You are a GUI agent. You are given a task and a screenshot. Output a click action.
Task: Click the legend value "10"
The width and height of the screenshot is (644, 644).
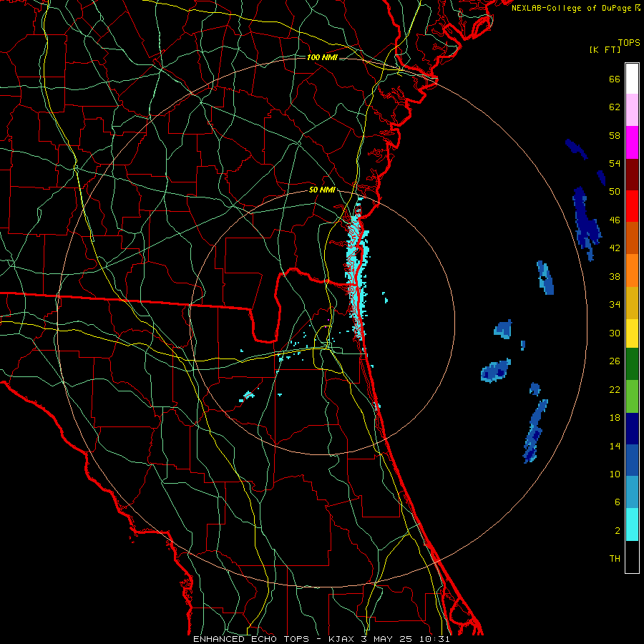[615, 474]
